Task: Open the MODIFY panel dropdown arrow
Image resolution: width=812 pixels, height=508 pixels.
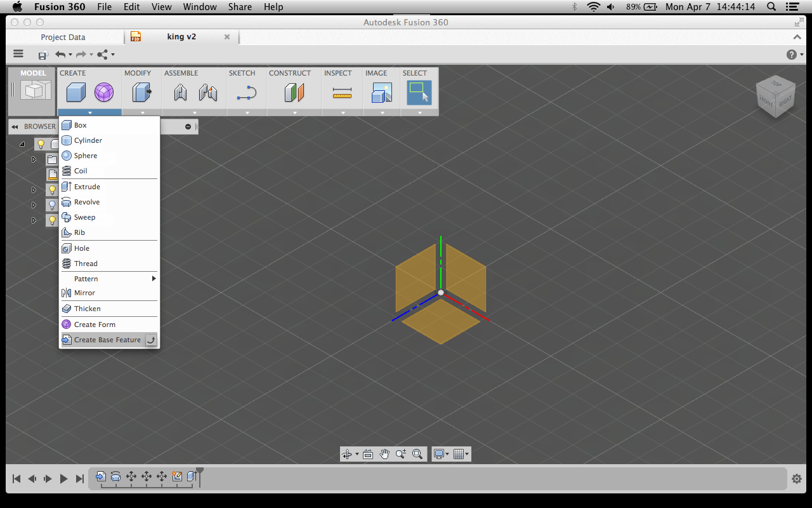Action: (x=142, y=112)
